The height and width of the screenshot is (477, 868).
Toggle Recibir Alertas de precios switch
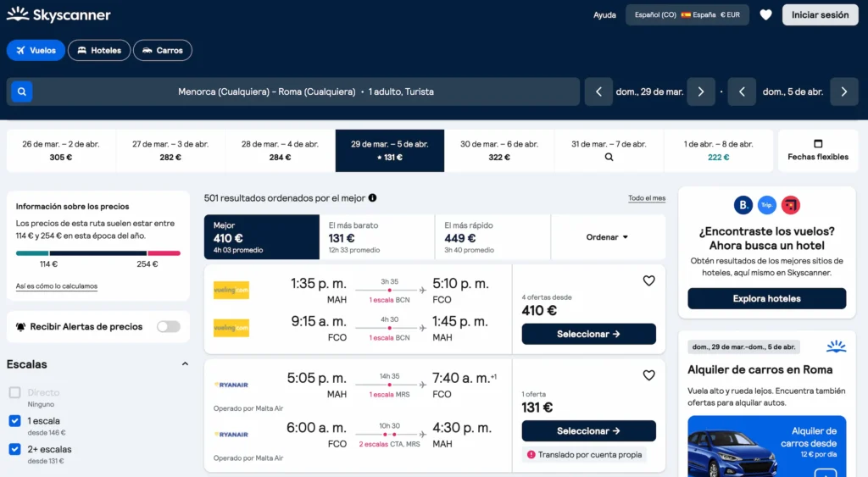tap(169, 326)
